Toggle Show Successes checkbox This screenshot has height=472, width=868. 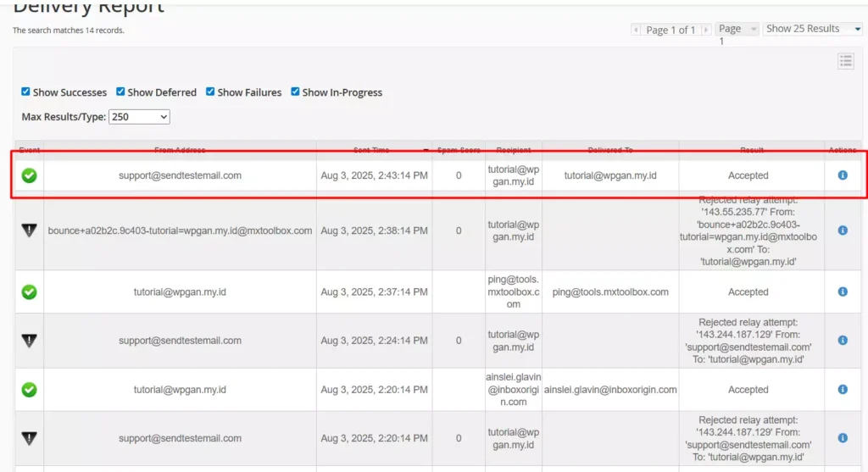point(25,92)
